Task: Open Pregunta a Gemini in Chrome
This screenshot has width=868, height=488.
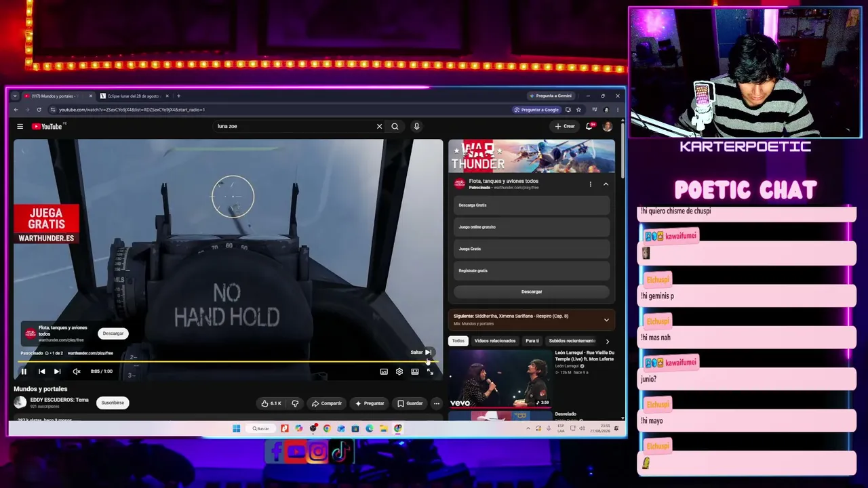Action: click(x=552, y=96)
